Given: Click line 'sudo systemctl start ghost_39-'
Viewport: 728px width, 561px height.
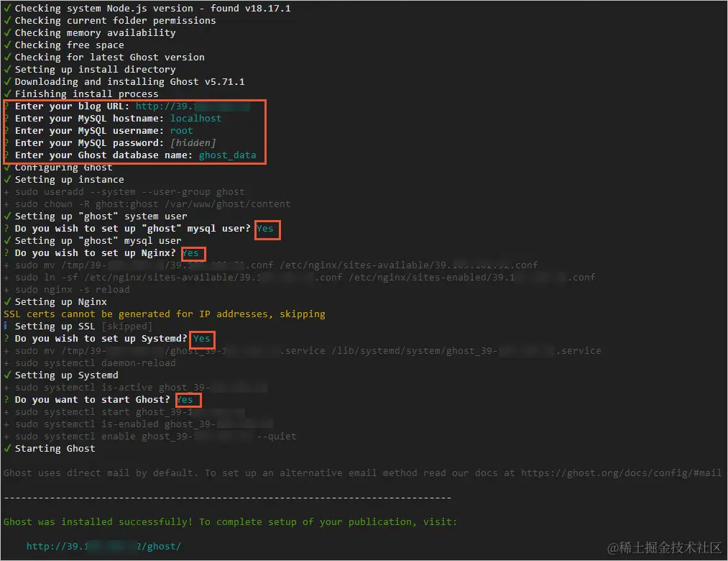Looking at the screenshot, I should [124, 412].
